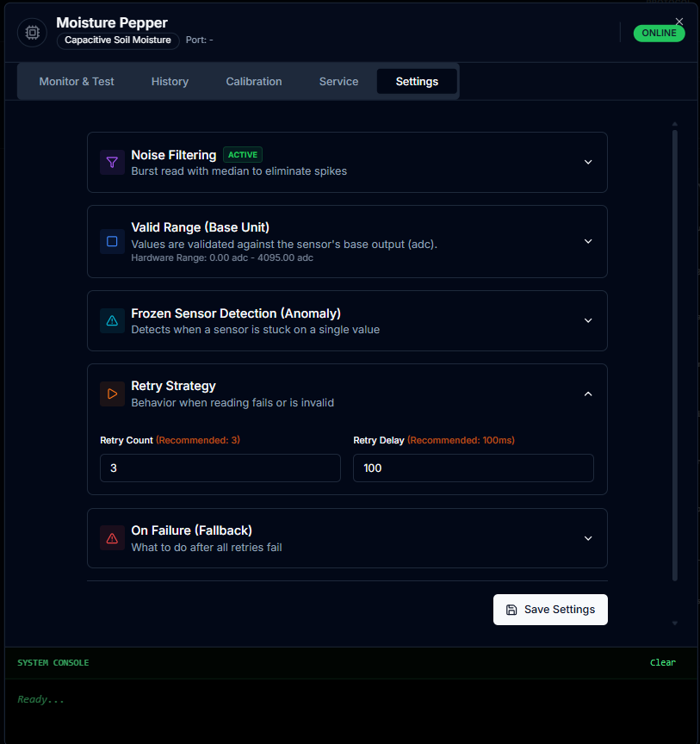
Task: Click the chip sensor icon beside Moisture Pepper
Action: (32, 33)
